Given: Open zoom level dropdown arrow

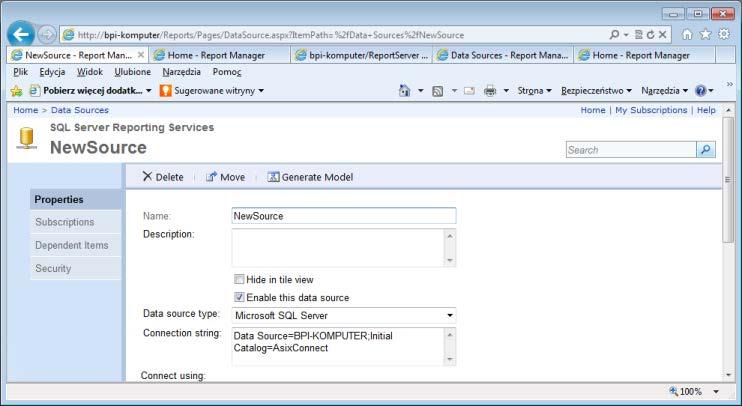Looking at the screenshot, I should click(716, 391).
